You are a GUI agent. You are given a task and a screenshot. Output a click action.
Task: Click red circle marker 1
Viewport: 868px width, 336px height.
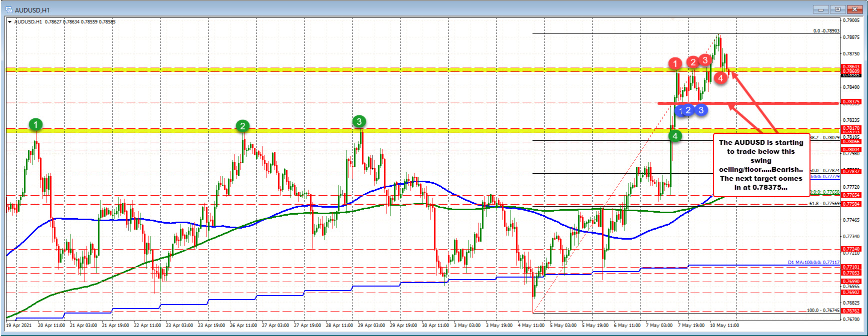point(675,63)
